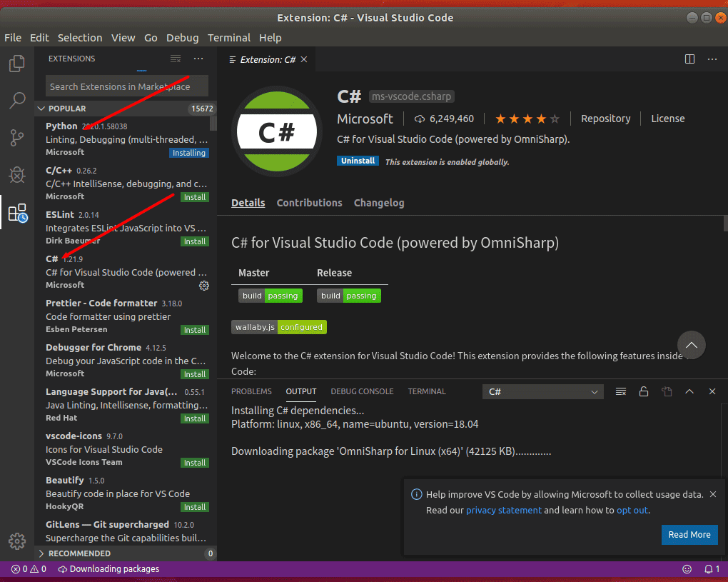
Task: Open the Terminal menu
Action: tap(229, 38)
